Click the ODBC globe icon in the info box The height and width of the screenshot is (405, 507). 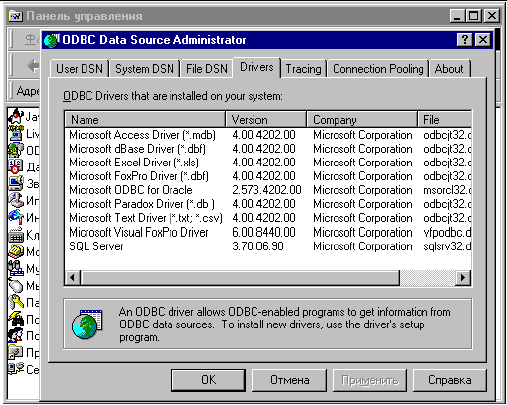coord(87,324)
